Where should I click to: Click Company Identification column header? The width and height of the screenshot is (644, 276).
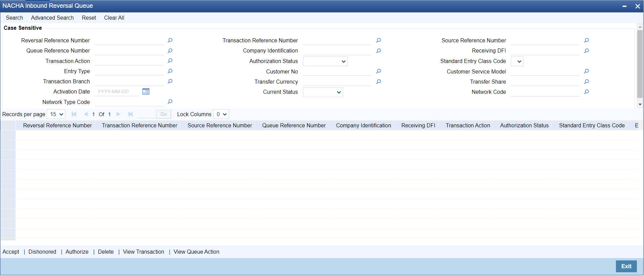click(x=363, y=125)
